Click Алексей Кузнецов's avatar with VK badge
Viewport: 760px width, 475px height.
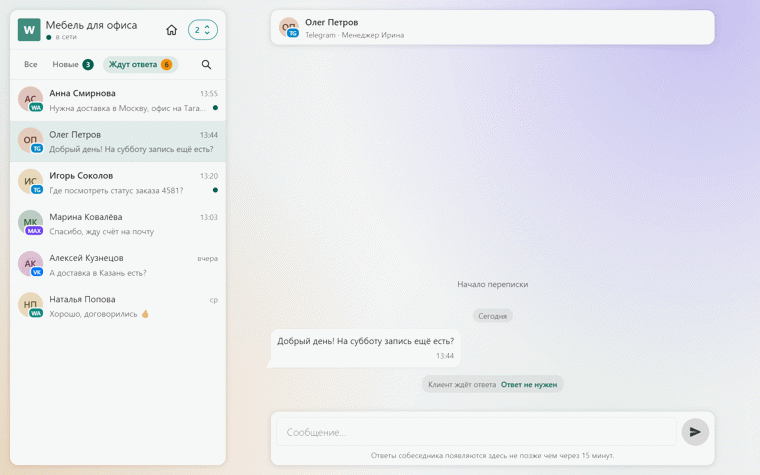click(31, 264)
